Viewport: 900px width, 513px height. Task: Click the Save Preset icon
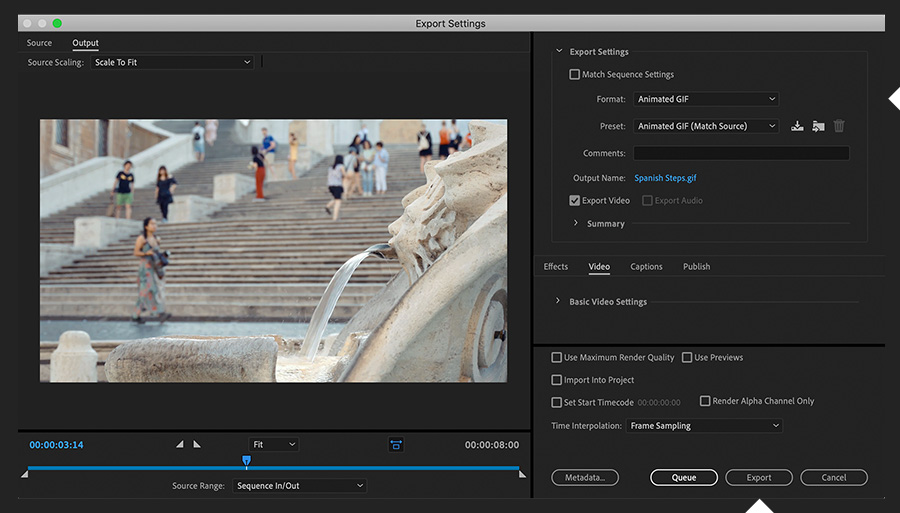pyautogui.click(x=797, y=126)
